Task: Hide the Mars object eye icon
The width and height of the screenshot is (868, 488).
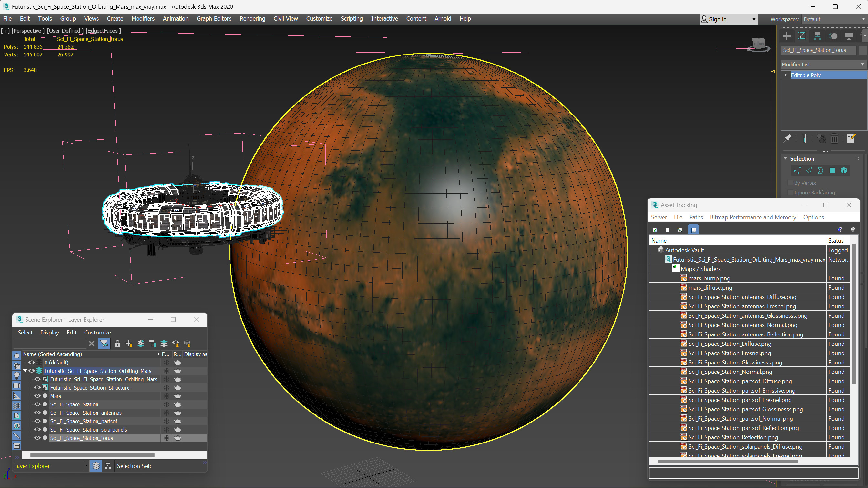Action: tap(37, 396)
